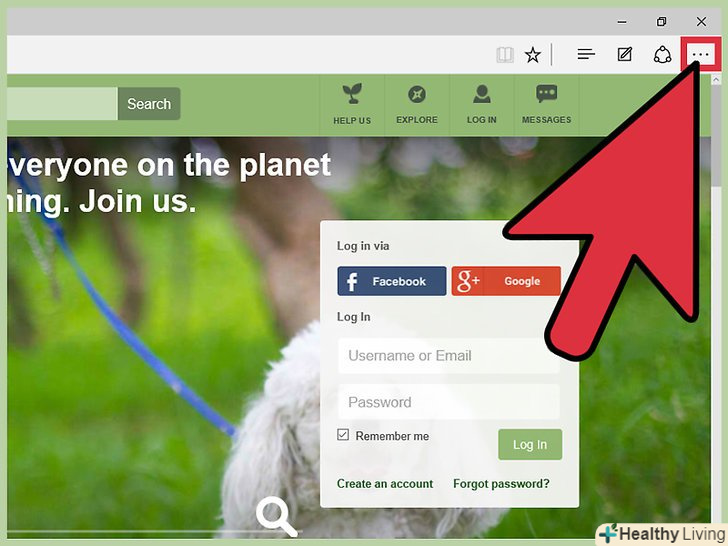The width and height of the screenshot is (728, 546).
Task: Open the Hub lines icon
Action: click(586, 54)
